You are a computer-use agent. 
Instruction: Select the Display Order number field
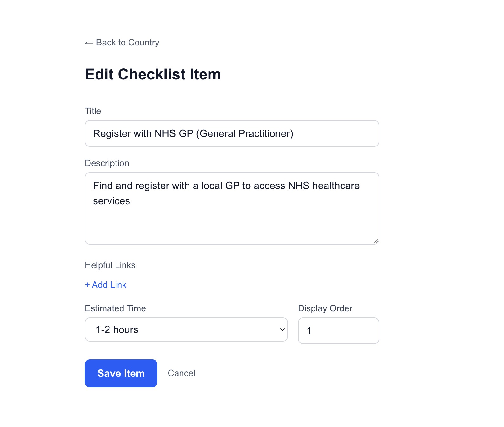click(x=338, y=331)
